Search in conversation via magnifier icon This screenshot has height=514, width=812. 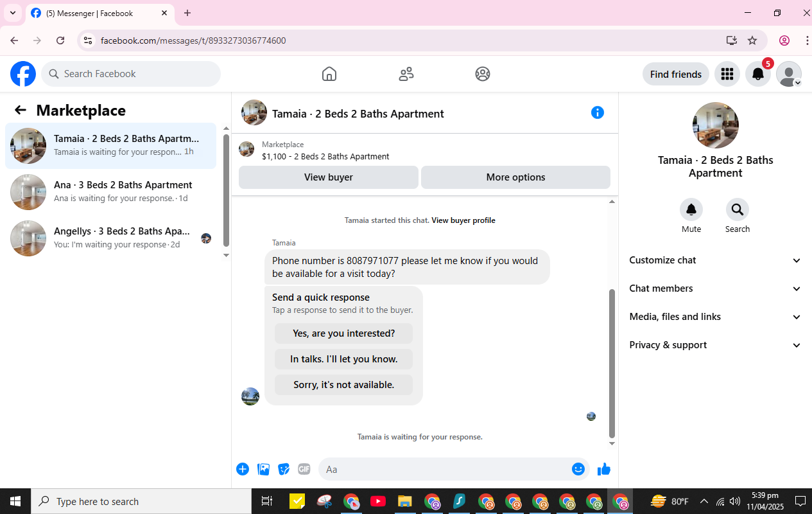[738, 209]
